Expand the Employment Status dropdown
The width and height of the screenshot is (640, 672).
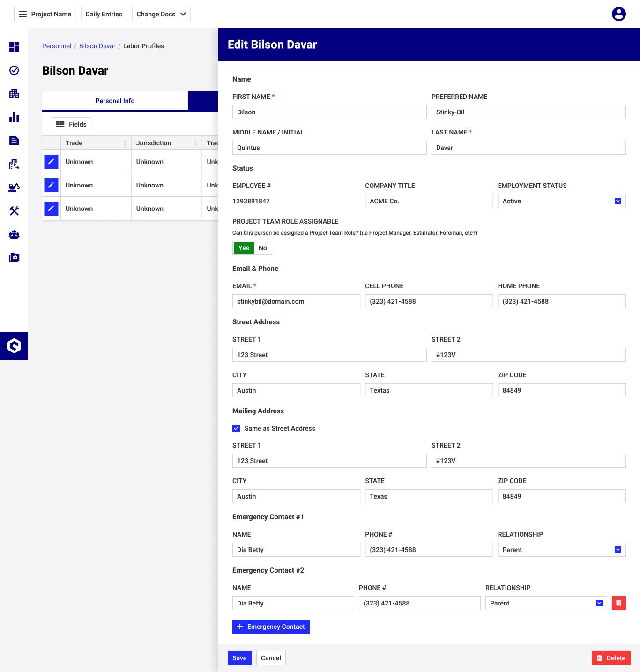pyautogui.click(x=618, y=201)
